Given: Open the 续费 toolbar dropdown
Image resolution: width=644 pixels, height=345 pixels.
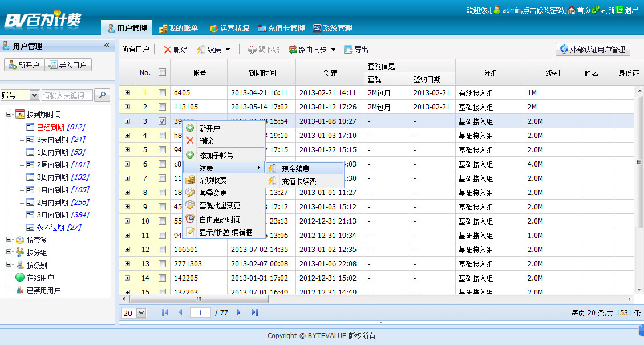Looking at the screenshot, I should point(228,50).
